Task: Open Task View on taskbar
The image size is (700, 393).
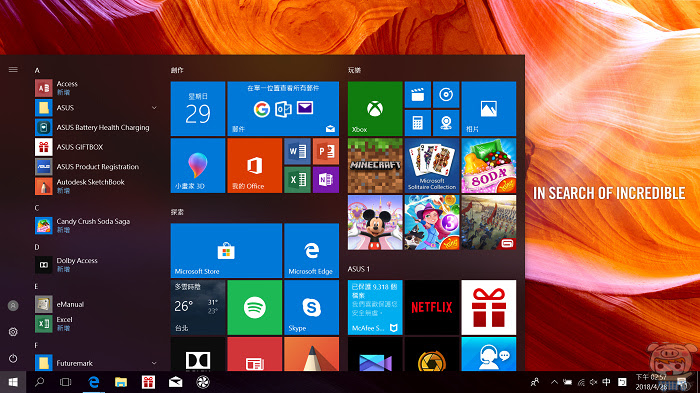Action: [66, 382]
